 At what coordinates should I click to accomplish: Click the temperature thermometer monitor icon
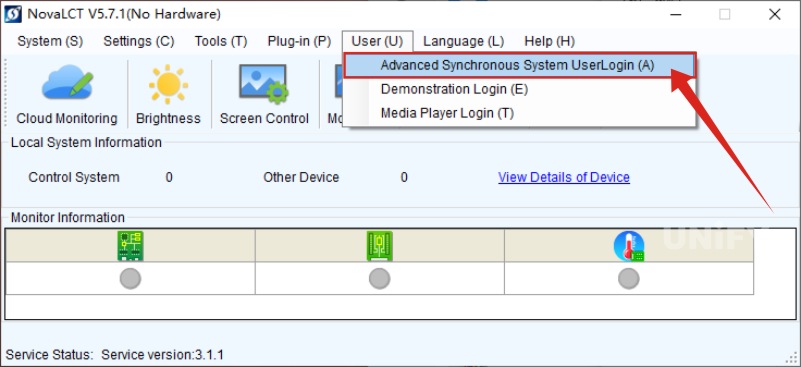pyautogui.click(x=629, y=246)
